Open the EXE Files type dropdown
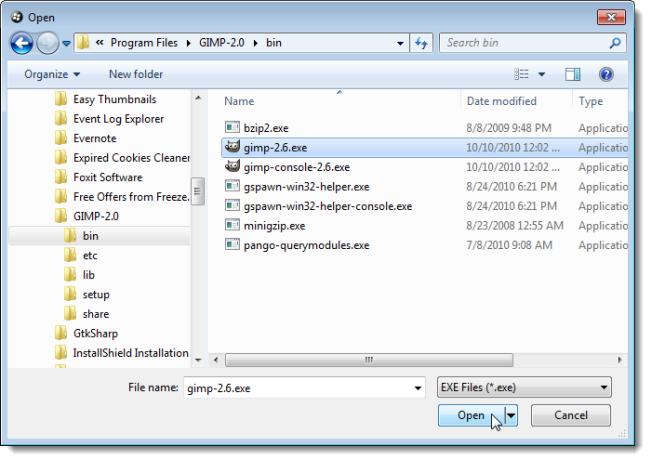 524,388
